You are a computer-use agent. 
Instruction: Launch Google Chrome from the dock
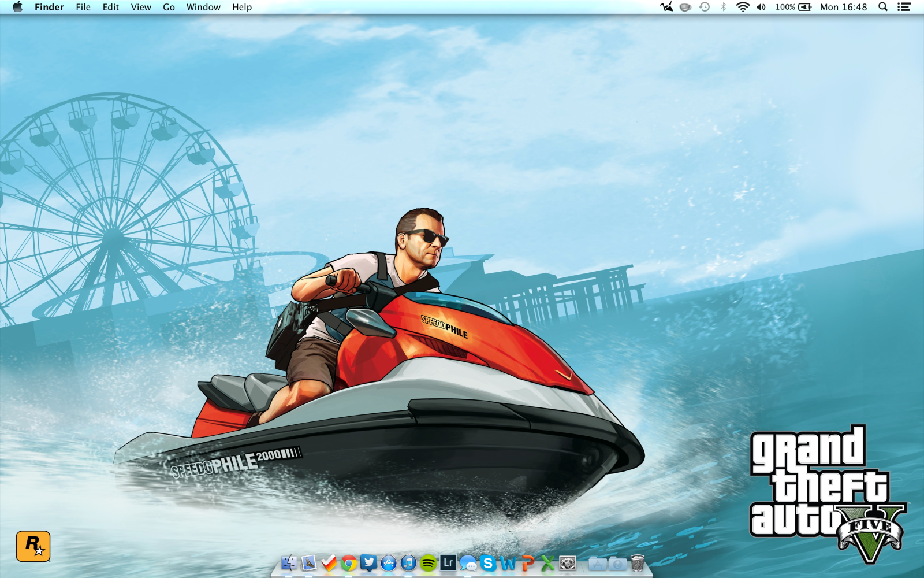349,562
